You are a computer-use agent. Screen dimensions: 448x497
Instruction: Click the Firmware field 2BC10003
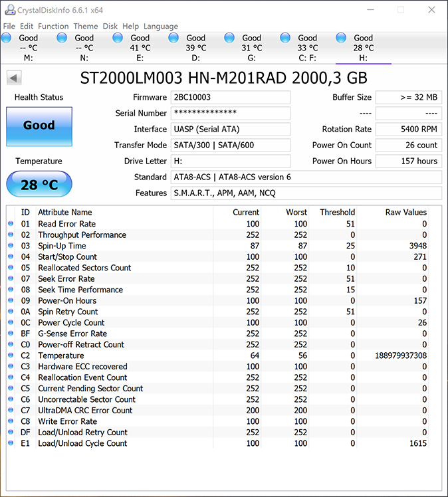click(x=231, y=97)
